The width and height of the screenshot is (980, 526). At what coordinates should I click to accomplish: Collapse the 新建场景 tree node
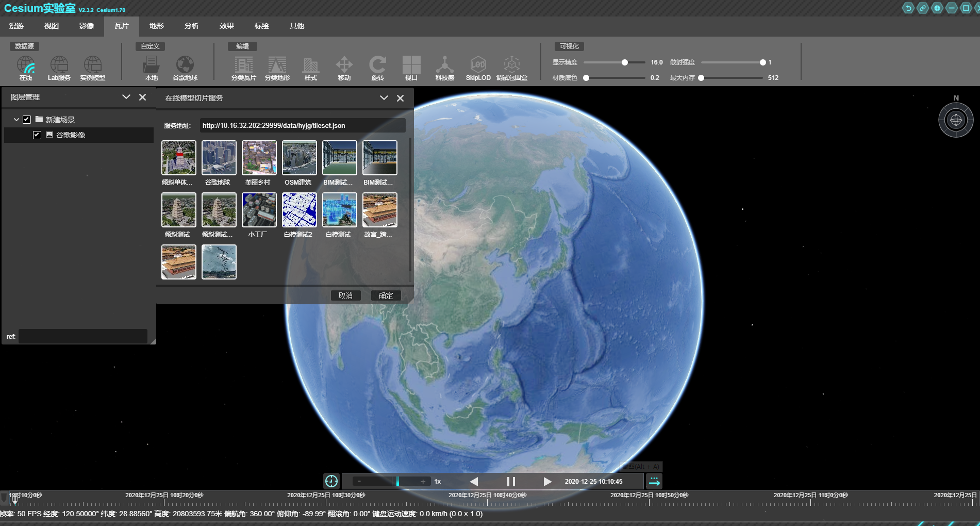tap(16, 120)
